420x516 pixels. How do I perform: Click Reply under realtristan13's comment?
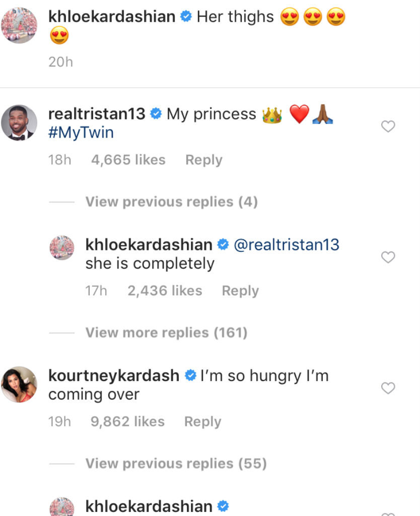203,160
